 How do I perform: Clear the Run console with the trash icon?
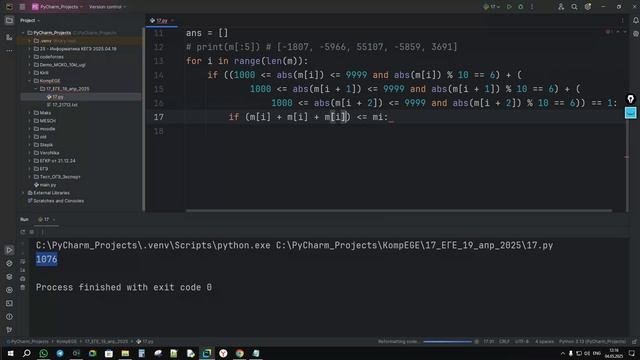[x=23, y=288]
